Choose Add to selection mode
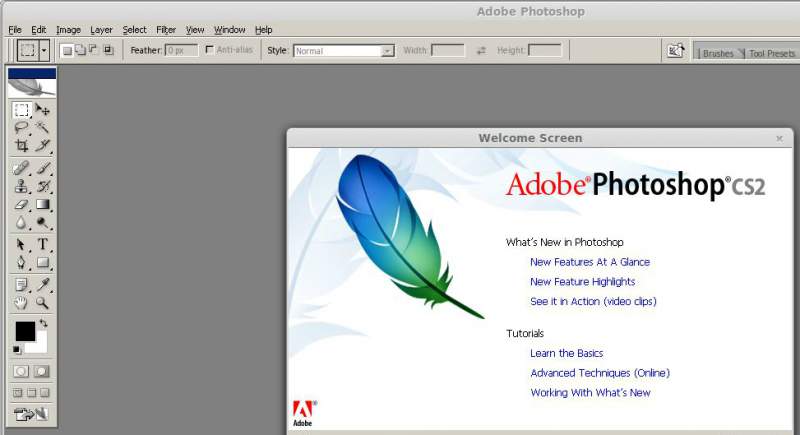Image resolution: width=800 pixels, height=435 pixels. 81,50
